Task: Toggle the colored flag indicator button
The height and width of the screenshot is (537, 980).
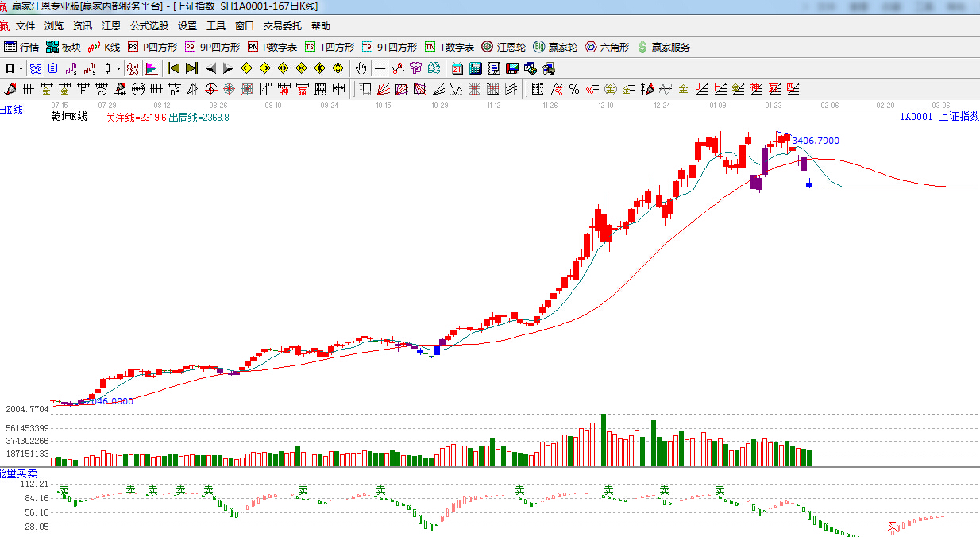Action: 151,68
